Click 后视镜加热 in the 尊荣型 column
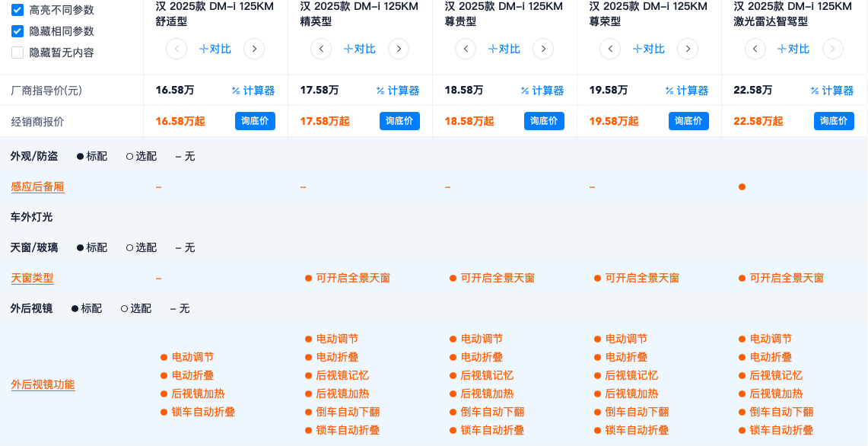This screenshot has width=868, height=446. click(631, 394)
